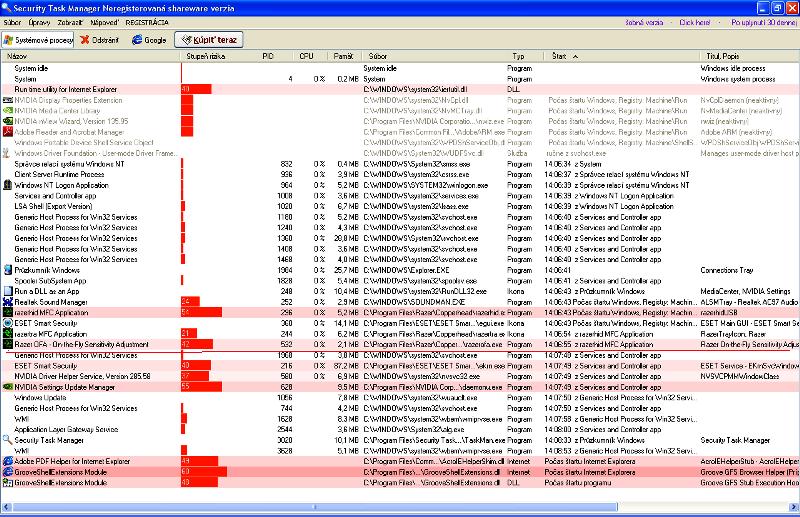Click the GrooveShellExtensions DLL row icon

(8, 482)
